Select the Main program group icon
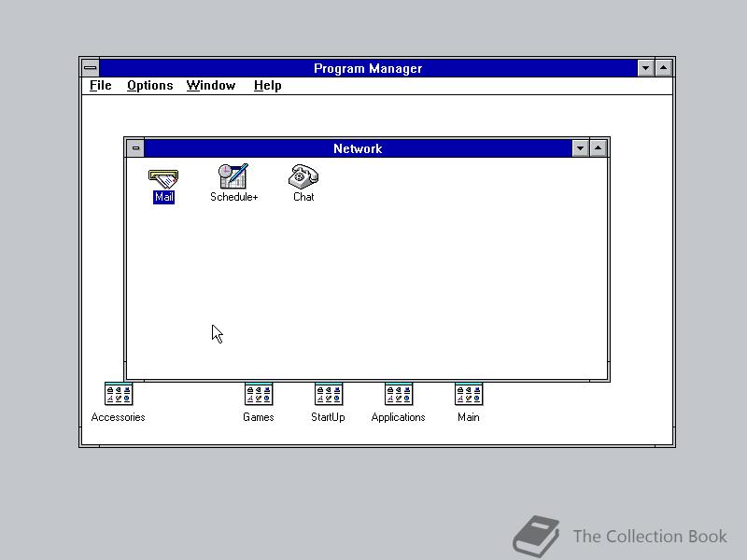This screenshot has width=747, height=560. pyautogui.click(x=469, y=394)
